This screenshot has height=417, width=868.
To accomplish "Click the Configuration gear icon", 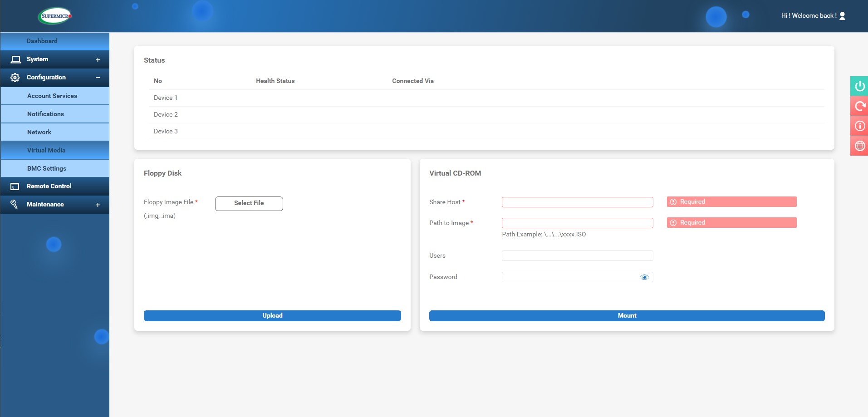I will pos(15,78).
